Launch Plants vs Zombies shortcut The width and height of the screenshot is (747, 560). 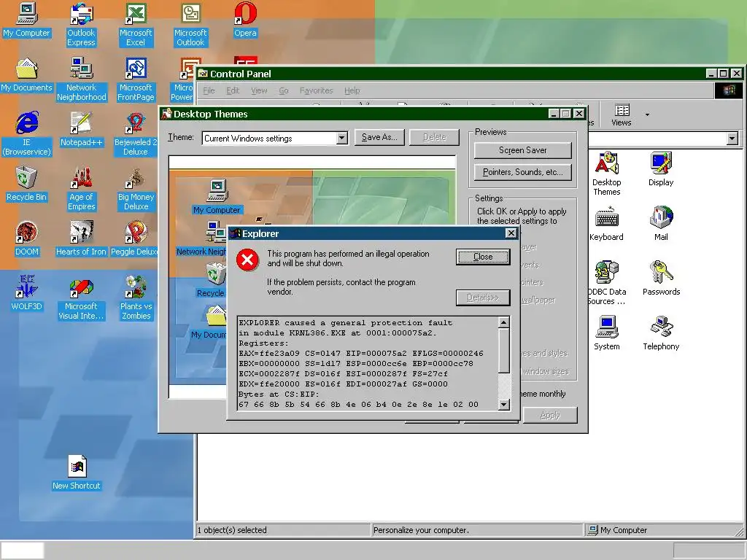(x=136, y=298)
